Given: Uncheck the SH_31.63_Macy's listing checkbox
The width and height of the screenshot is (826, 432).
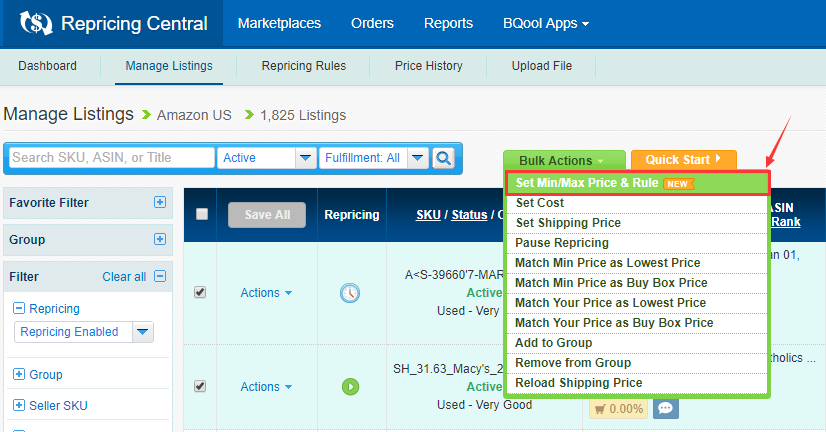Looking at the screenshot, I should pos(200,386).
